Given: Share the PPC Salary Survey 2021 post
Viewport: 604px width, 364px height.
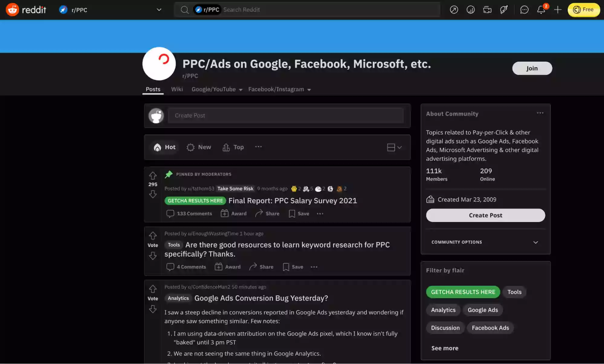Looking at the screenshot, I should tap(267, 214).
